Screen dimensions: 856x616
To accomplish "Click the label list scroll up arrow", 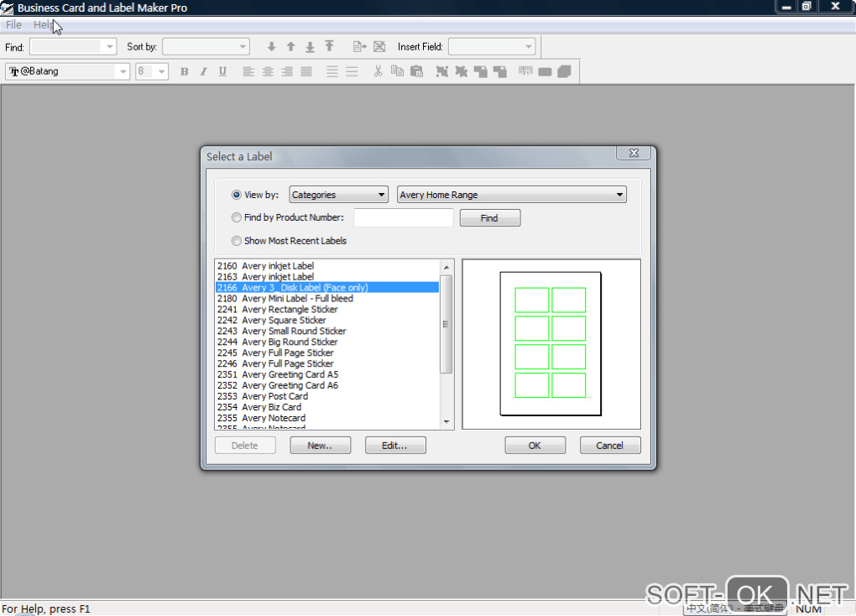I will click(446, 267).
